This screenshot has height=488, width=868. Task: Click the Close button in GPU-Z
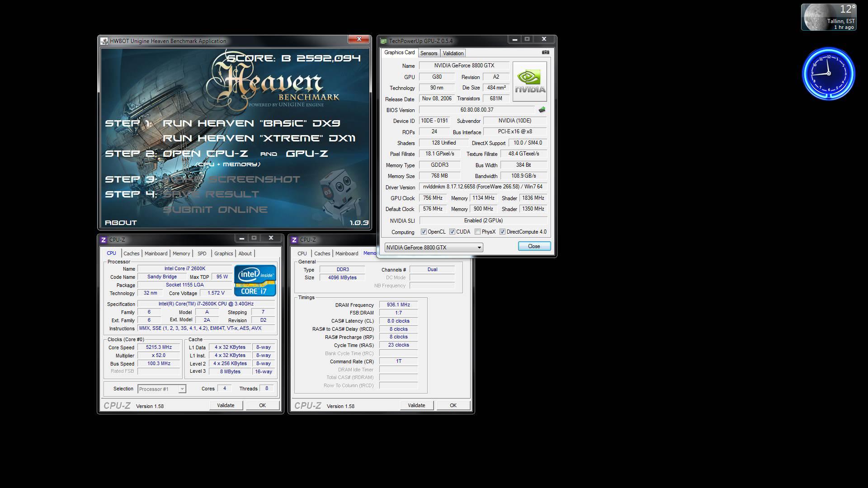(x=534, y=246)
